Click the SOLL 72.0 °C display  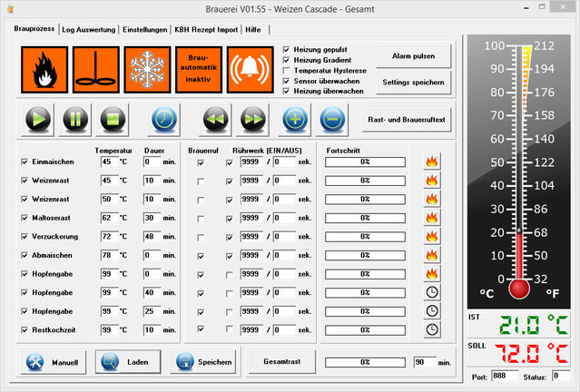[x=519, y=353]
